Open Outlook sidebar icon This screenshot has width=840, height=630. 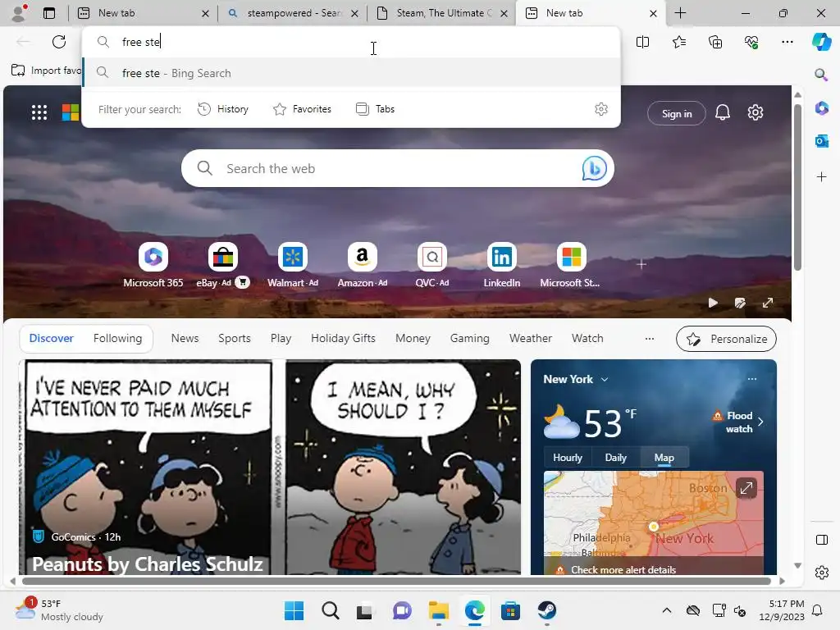(821, 141)
